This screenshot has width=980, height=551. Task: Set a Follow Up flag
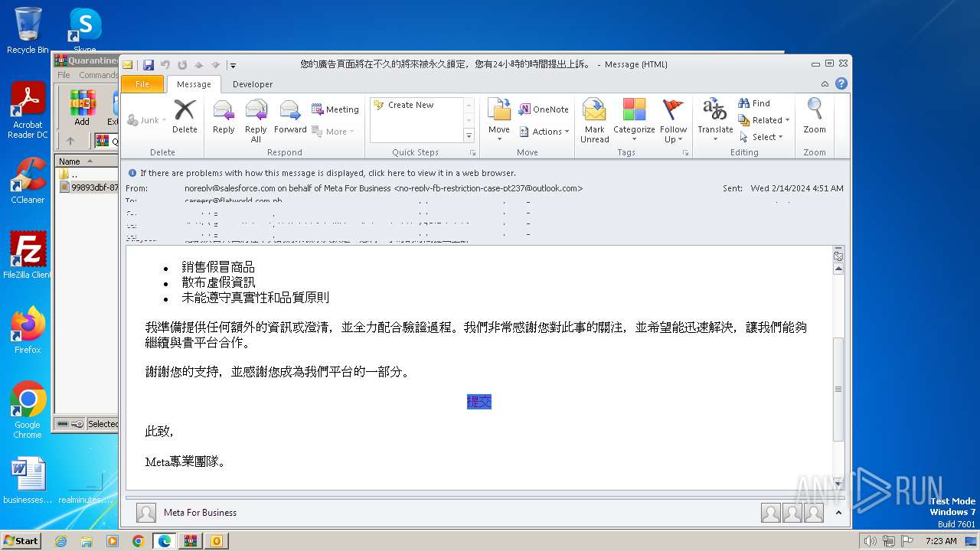tap(674, 121)
